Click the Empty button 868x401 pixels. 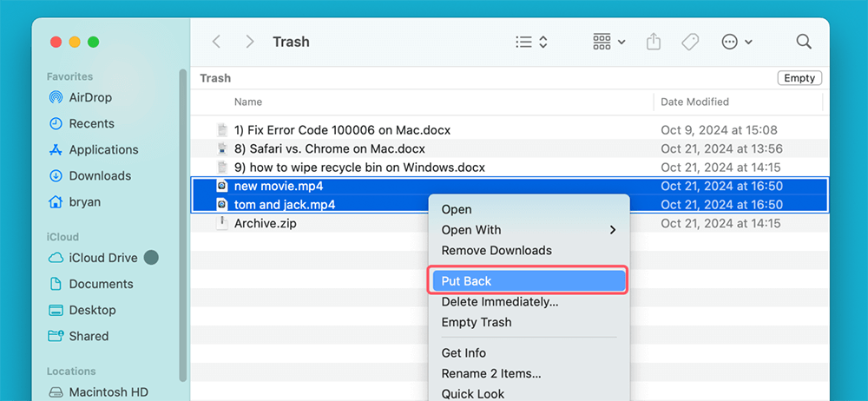click(x=799, y=78)
